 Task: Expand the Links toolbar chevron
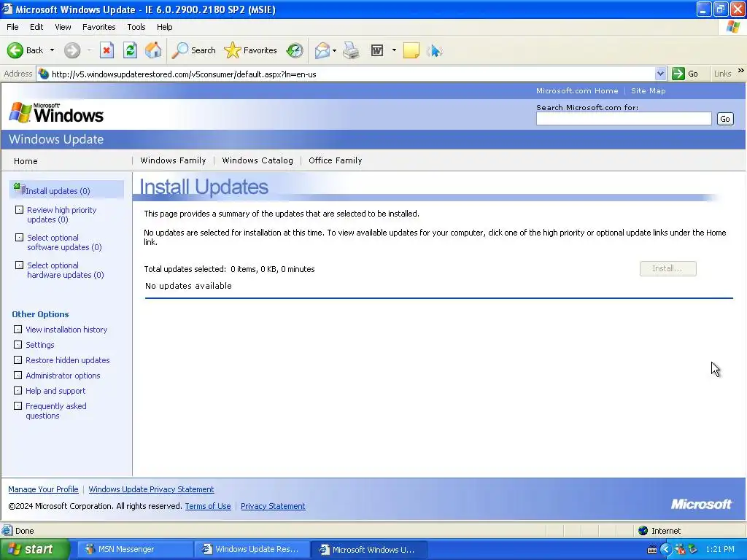click(741, 71)
